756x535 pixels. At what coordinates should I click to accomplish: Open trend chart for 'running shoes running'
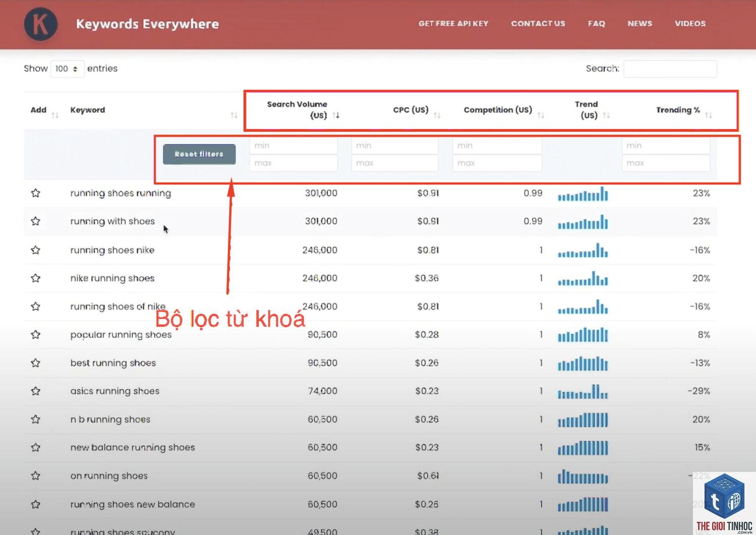point(583,194)
